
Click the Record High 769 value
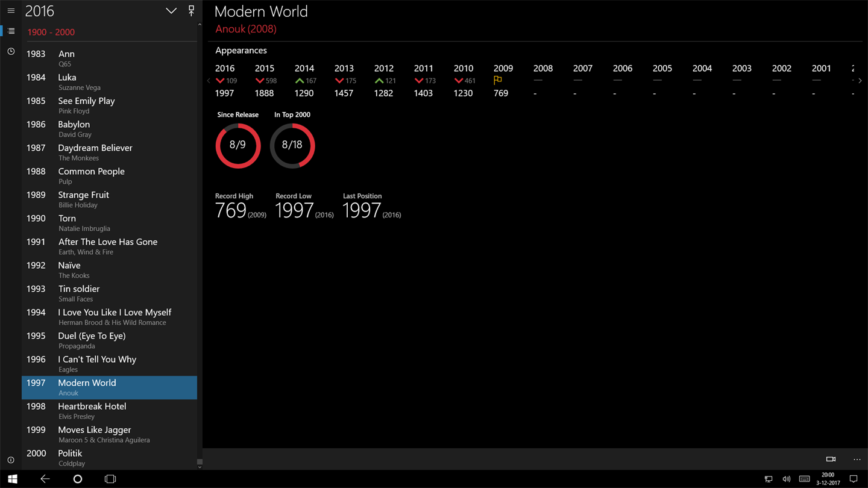coord(231,210)
